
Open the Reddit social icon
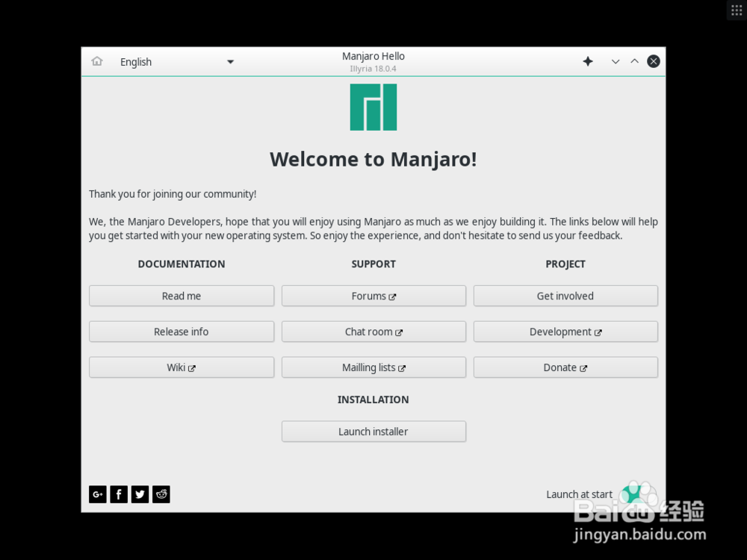click(161, 494)
